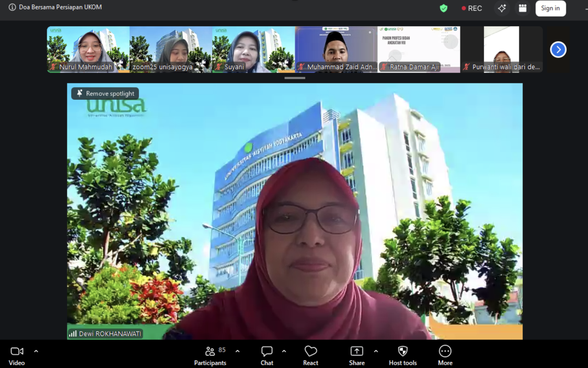Expand the Participants options caret
588x368 pixels.
pyautogui.click(x=237, y=351)
